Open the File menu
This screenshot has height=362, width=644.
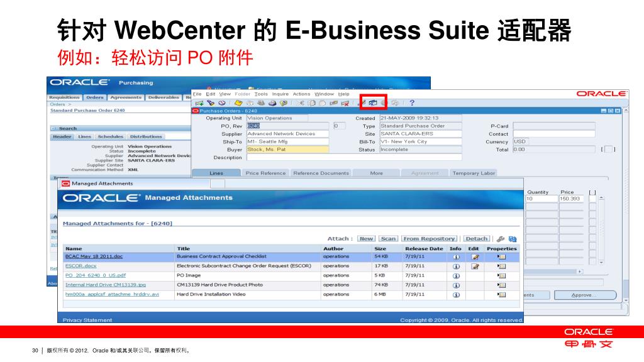(197, 94)
